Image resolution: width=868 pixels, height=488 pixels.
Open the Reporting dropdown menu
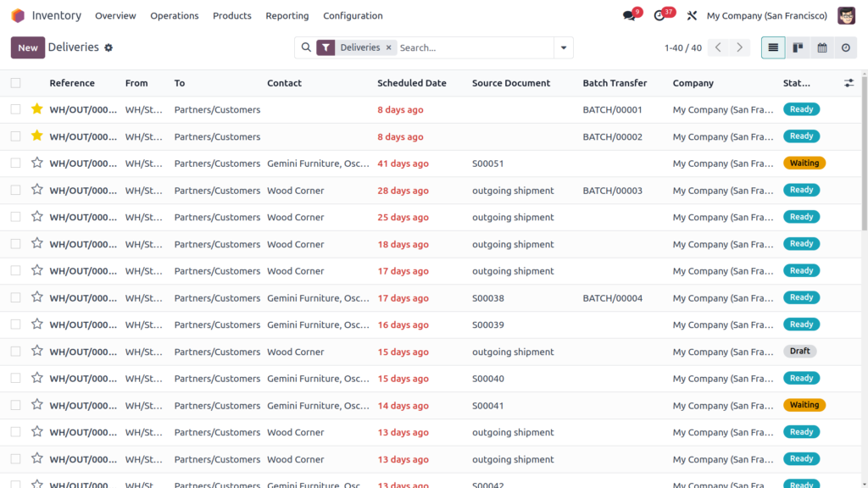(x=287, y=15)
